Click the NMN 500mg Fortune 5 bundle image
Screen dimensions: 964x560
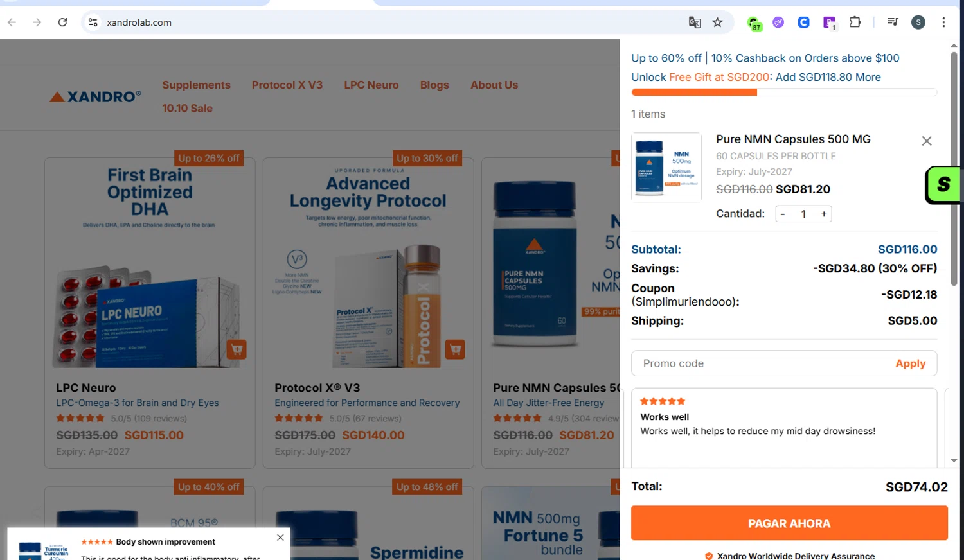(550, 523)
